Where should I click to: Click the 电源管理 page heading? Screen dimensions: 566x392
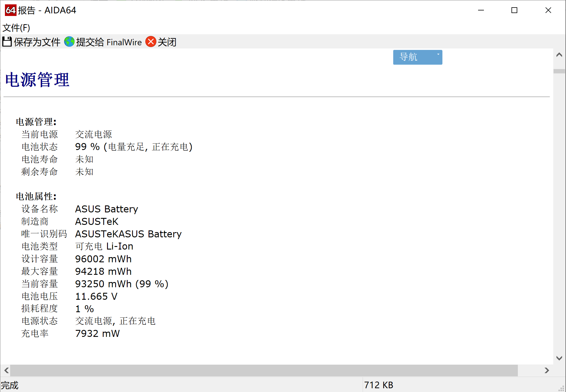pos(37,80)
